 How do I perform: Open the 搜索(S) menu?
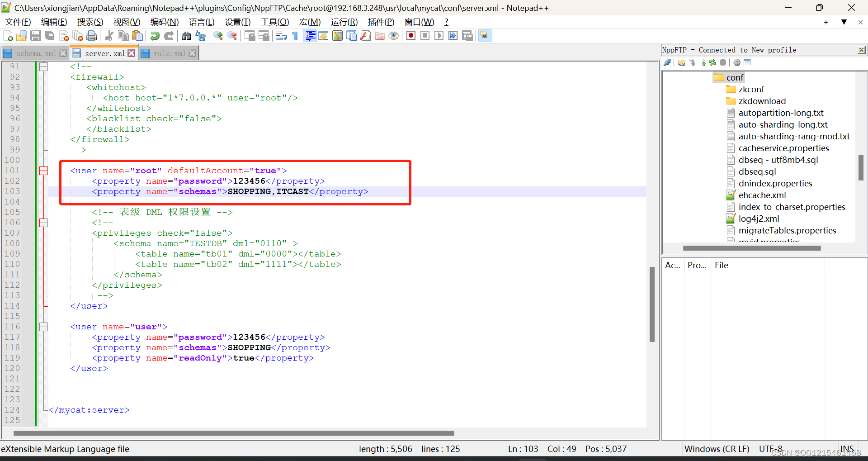[x=90, y=22]
